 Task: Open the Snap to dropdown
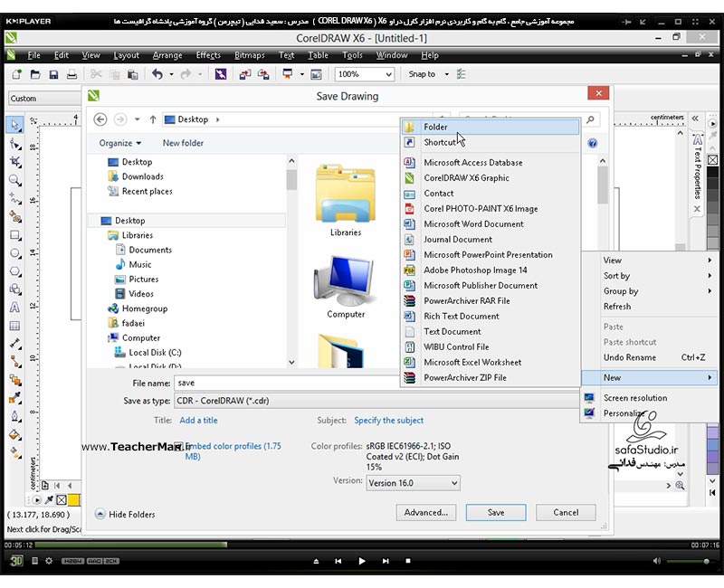pyautogui.click(x=446, y=74)
